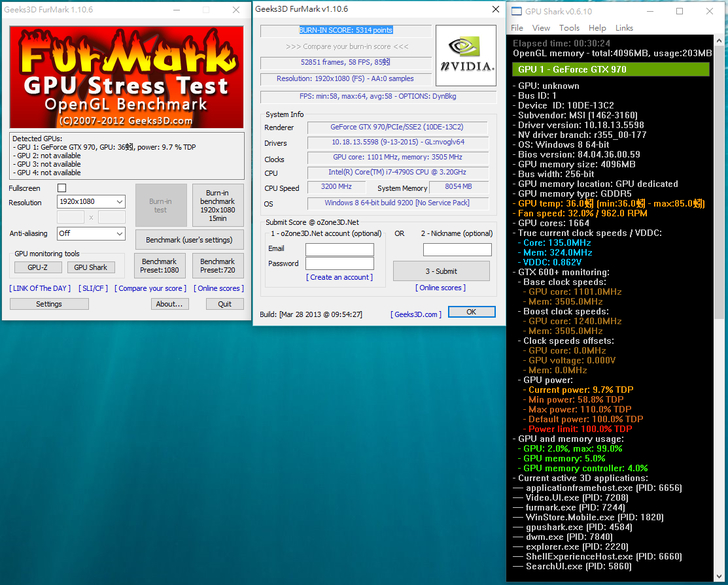Click the Email input field
The width and height of the screenshot is (728, 585).
pos(339,248)
